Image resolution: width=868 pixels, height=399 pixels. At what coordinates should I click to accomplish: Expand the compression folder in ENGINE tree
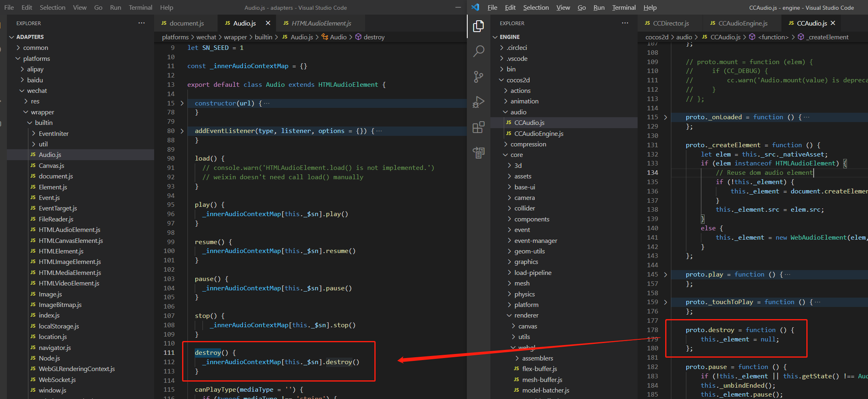(528, 144)
